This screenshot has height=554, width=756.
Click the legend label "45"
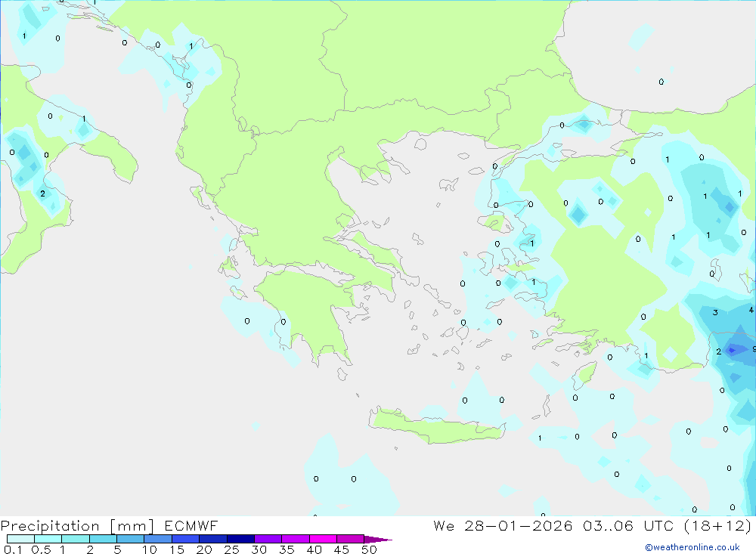(x=342, y=549)
